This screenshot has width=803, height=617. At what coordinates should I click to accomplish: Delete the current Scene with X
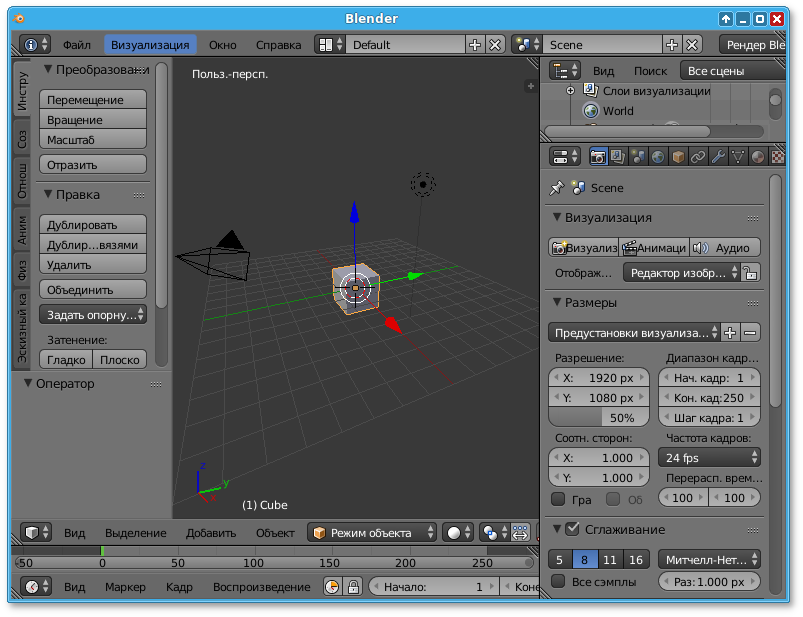(692, 45)
